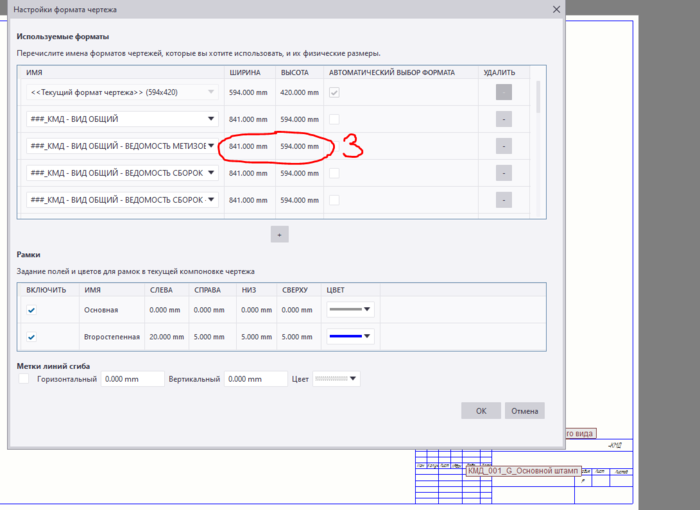Open the blue Второстепенная frame color picker
700x510 pixels.
(x=350, y=336)
